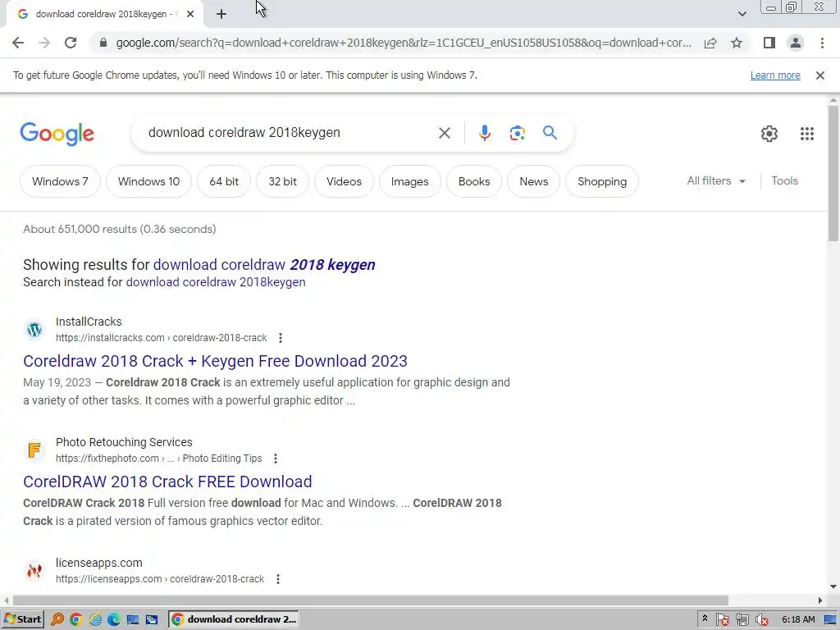The width and height of the screenshot is (840, 630).
Task: Click the horizontal scroll right arrow
Action: point(820,600)
